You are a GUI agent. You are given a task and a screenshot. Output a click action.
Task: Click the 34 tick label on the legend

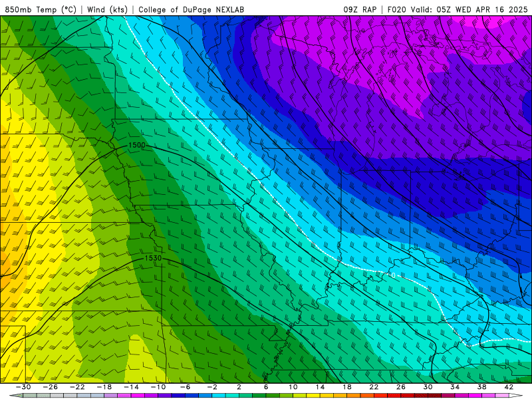(455, 387)
